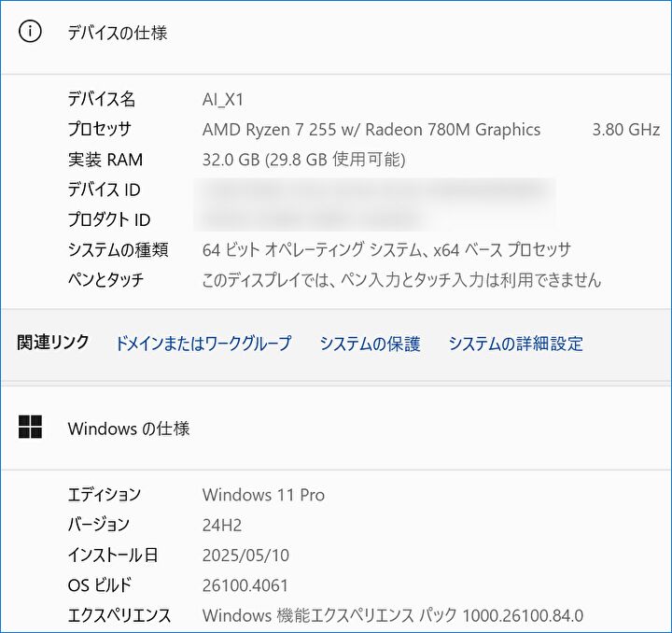The width and height of the screenshot is (672, 633).
Task: Select processor text AMD Ryzen 7 255
Action: [269, 130]
